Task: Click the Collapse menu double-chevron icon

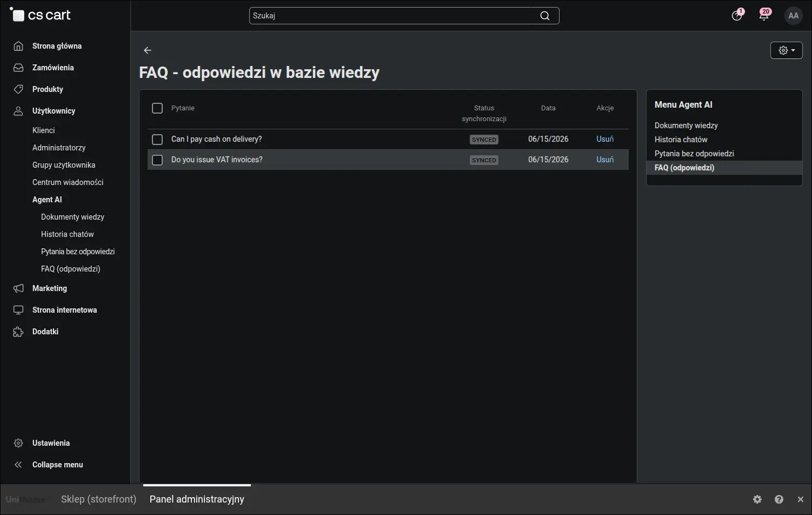Action: coord(18,465)
